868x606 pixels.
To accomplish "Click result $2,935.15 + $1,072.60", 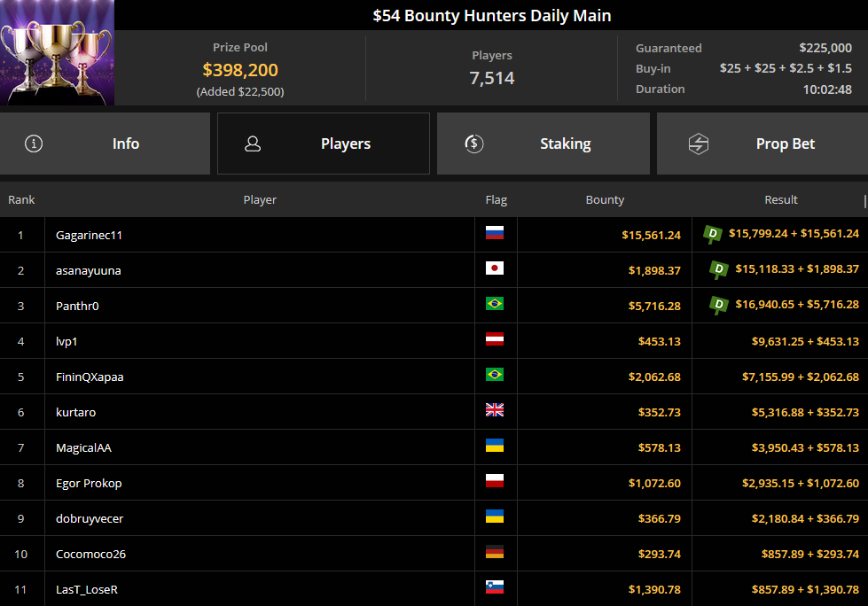I will click(801, 483).
